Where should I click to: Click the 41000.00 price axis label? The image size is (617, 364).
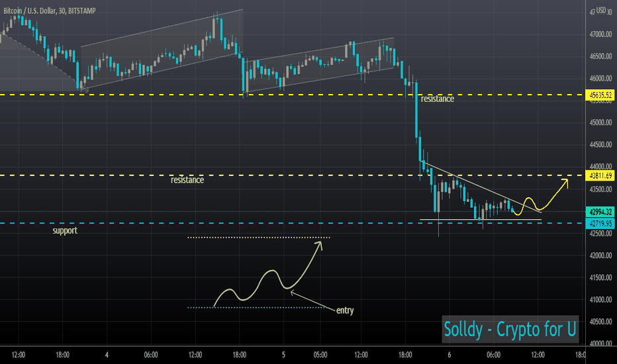(x=600, y=300)
